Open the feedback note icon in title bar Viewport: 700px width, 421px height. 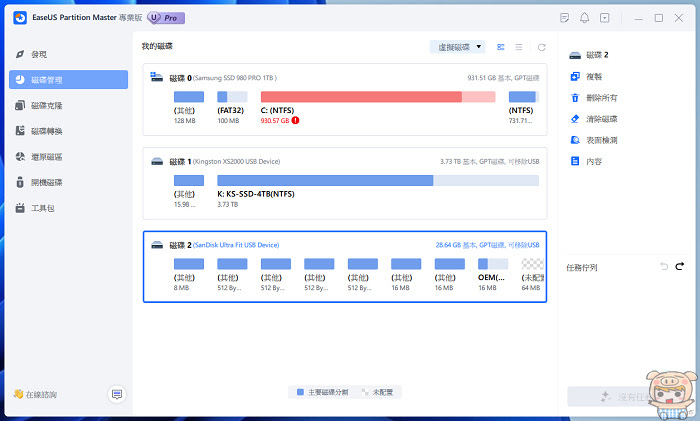click(x=564, y=18)
